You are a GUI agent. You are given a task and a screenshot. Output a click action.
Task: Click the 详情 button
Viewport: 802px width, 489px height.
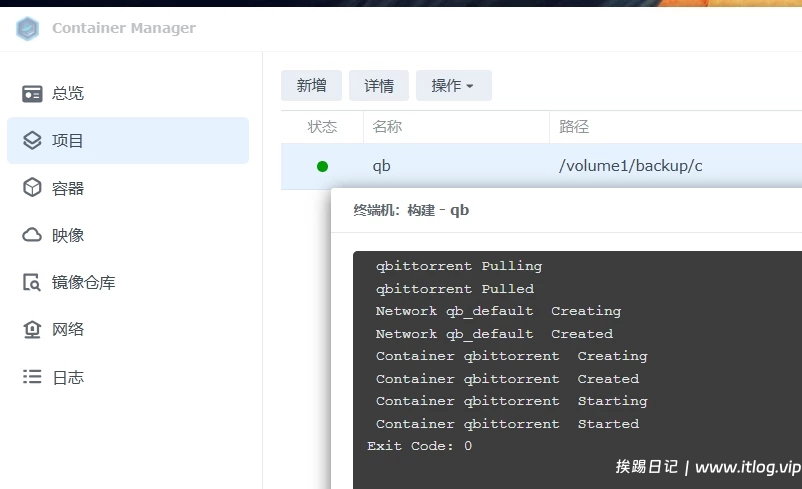click(x=379, y=86)
